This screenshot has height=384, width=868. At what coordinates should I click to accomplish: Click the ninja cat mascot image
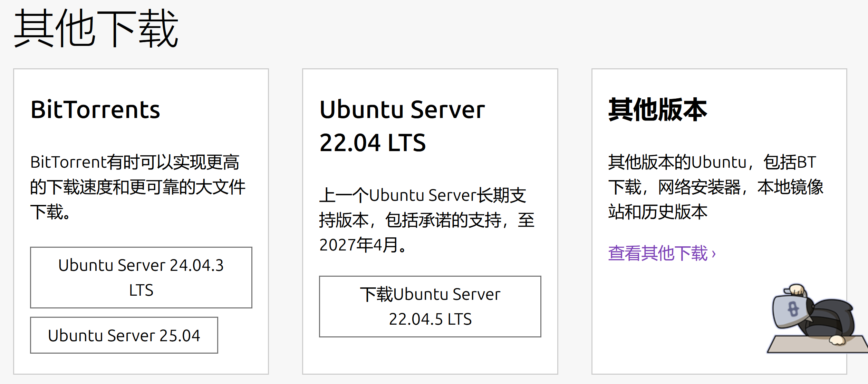tap(817, 319)
